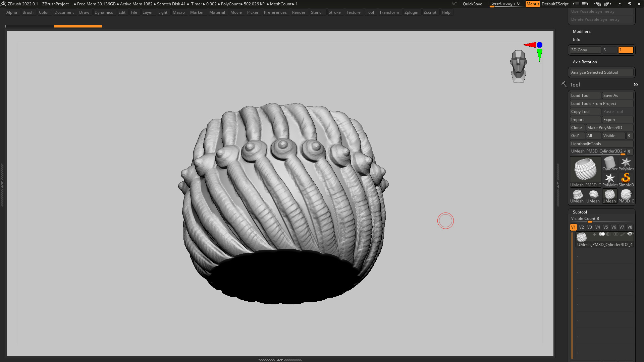Open the Material menu
Screen dimensions: 644x362
coord(217,12)
